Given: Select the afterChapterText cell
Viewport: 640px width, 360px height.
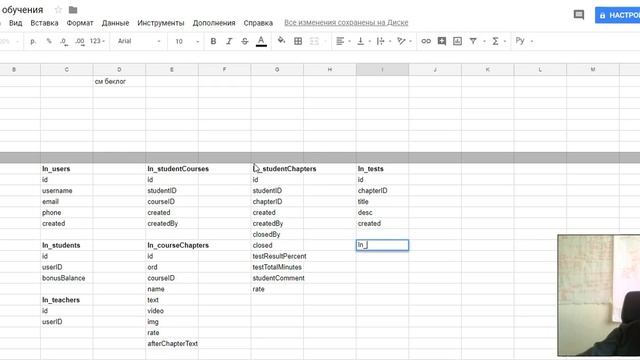Looking at the screenshot, I should point(172,344).
